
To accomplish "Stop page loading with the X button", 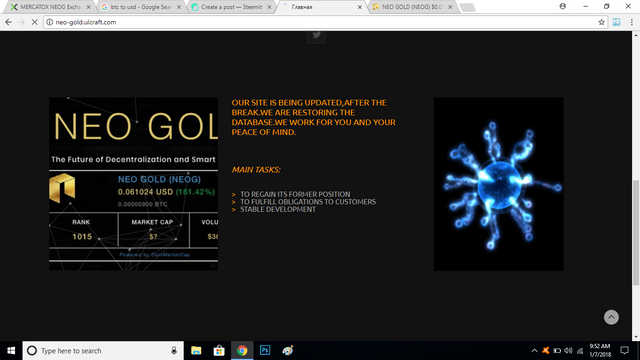I will pos(35,22).
